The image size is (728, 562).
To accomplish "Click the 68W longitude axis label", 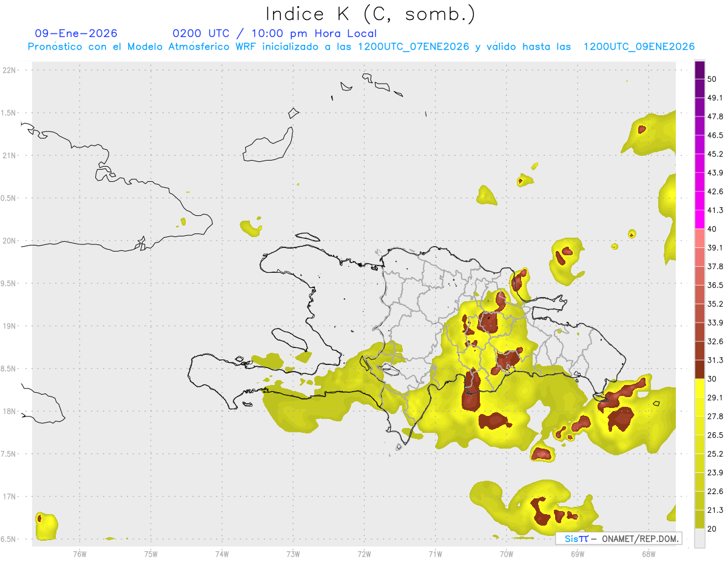I will click(648, 554).
